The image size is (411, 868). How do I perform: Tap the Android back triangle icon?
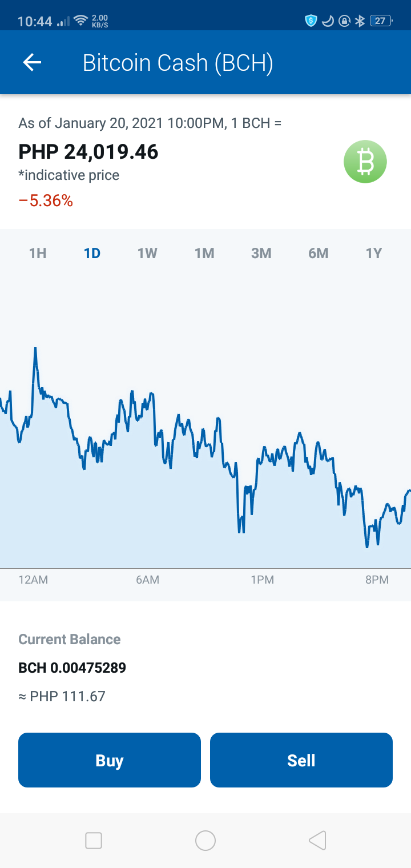[317, 841]
